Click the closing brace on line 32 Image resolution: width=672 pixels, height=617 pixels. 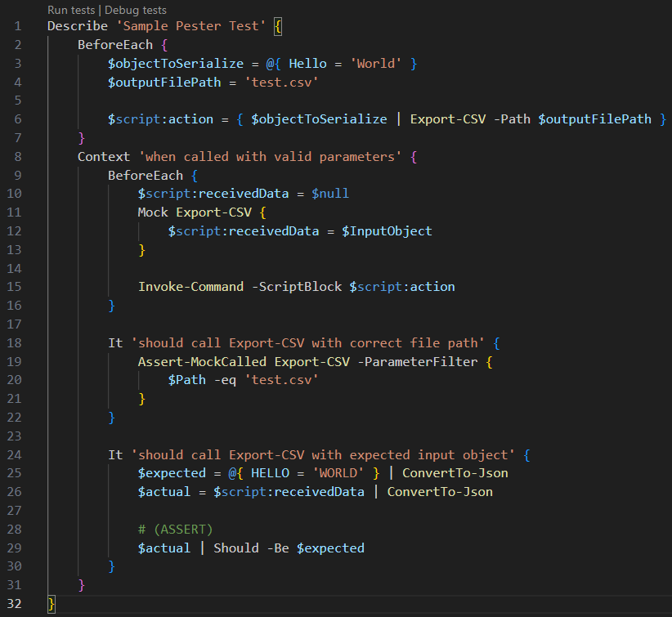[x=51, y=603]
